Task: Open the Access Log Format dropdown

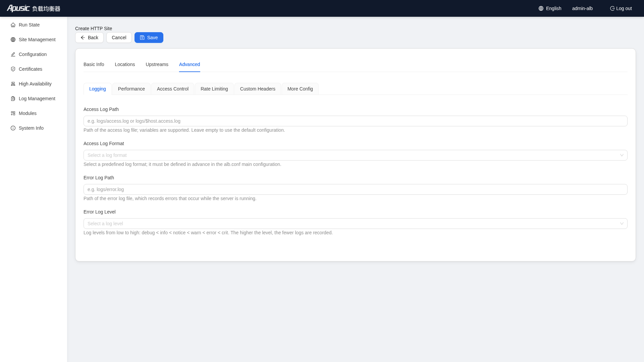Action: coord(355,155)
